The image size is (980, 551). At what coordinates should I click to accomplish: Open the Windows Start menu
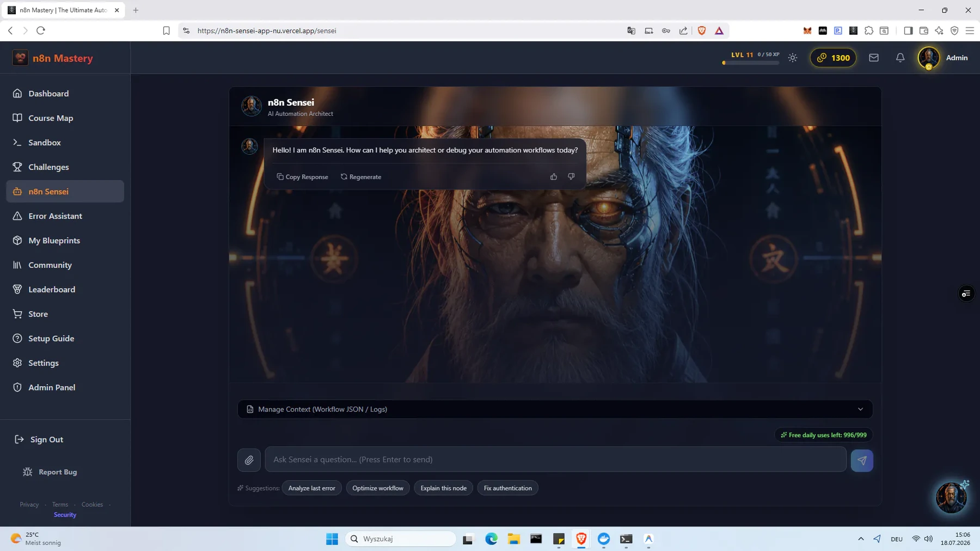click(x=332, y=539)
